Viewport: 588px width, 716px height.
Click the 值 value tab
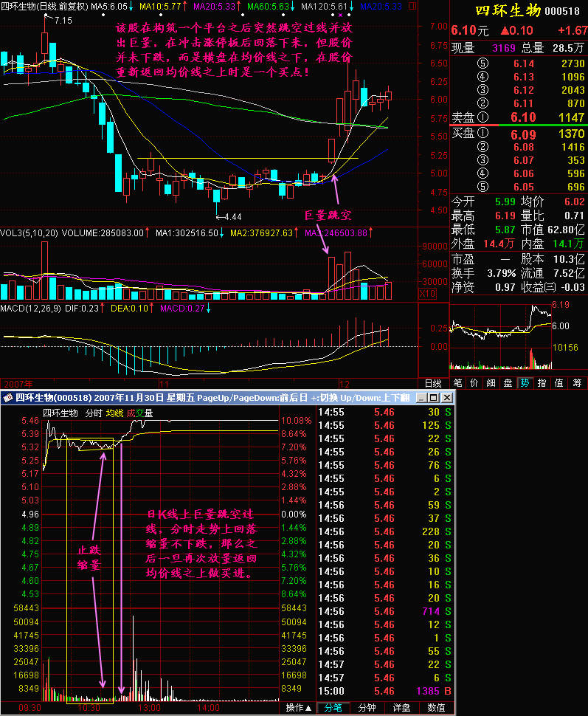click(558, 382)
